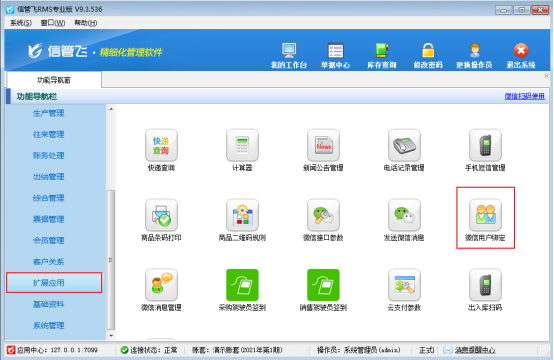The image size is (554, 360).
Task: Click 我的工作台 monitor toolbar icon
Action: tap(289, 55)
